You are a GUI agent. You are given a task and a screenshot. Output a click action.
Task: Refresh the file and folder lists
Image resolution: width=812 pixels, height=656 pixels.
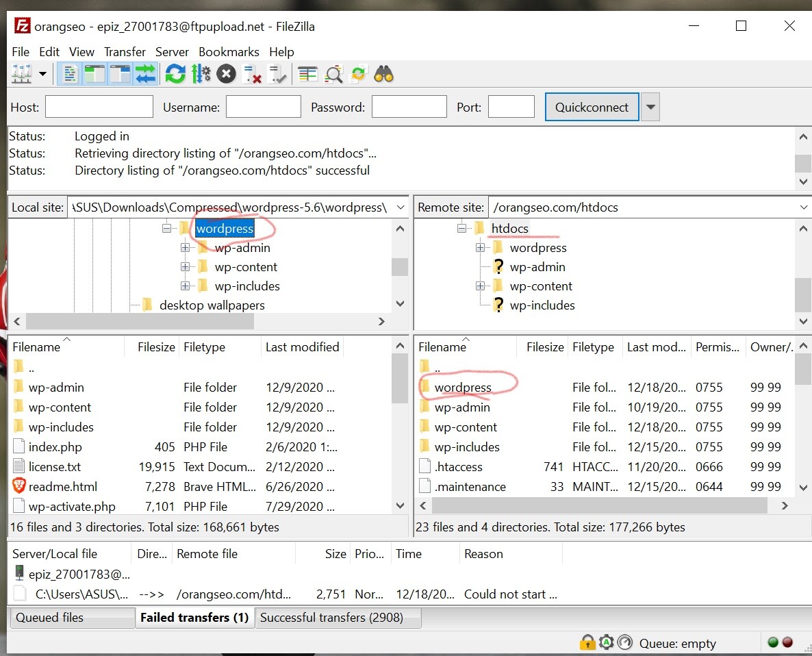tap(175, 74)
